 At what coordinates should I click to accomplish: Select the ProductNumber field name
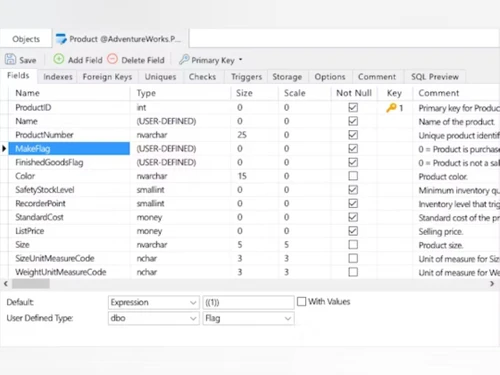coord(44,135)
